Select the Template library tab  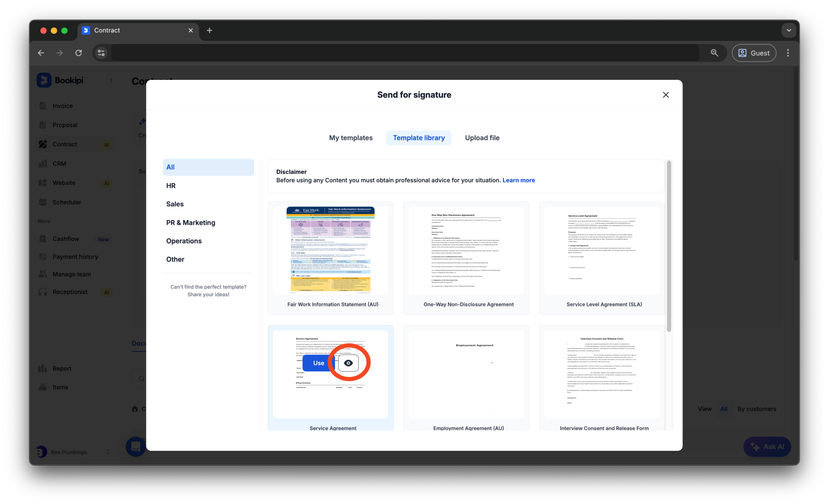click(418, 138)
